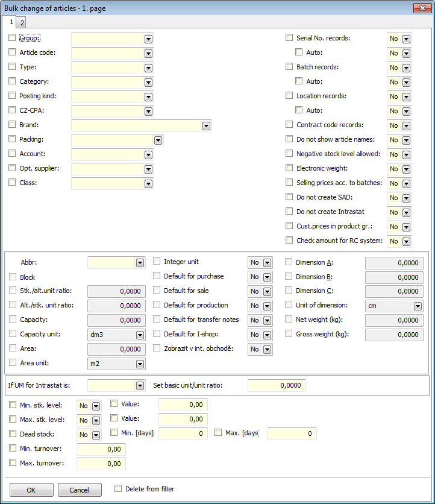Switch to page tab 2
435x504 pixels.
[22, 23]
